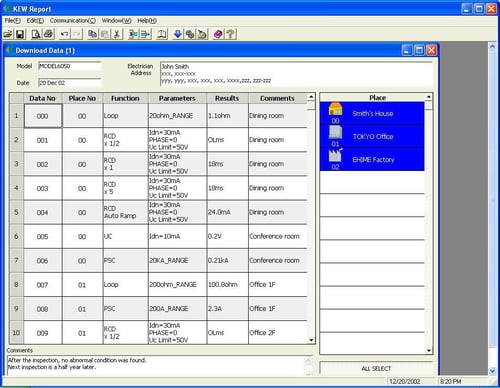This screenshot has width=500, height=388.
Task: Click the copy icon in toolbar
Action: tap(92, 34)
